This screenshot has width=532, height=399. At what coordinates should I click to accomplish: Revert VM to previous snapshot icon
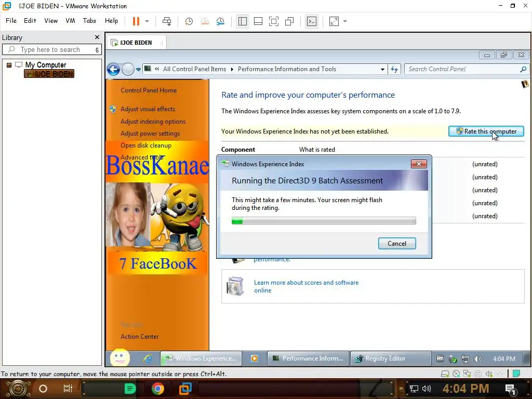point(205,21)
